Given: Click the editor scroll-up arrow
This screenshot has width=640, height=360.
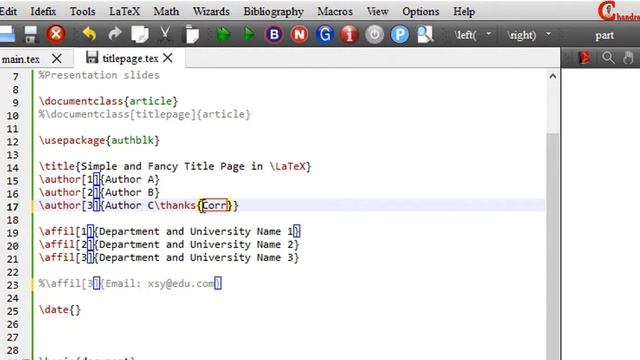Looking at the screenshot, I should (553, 76).
